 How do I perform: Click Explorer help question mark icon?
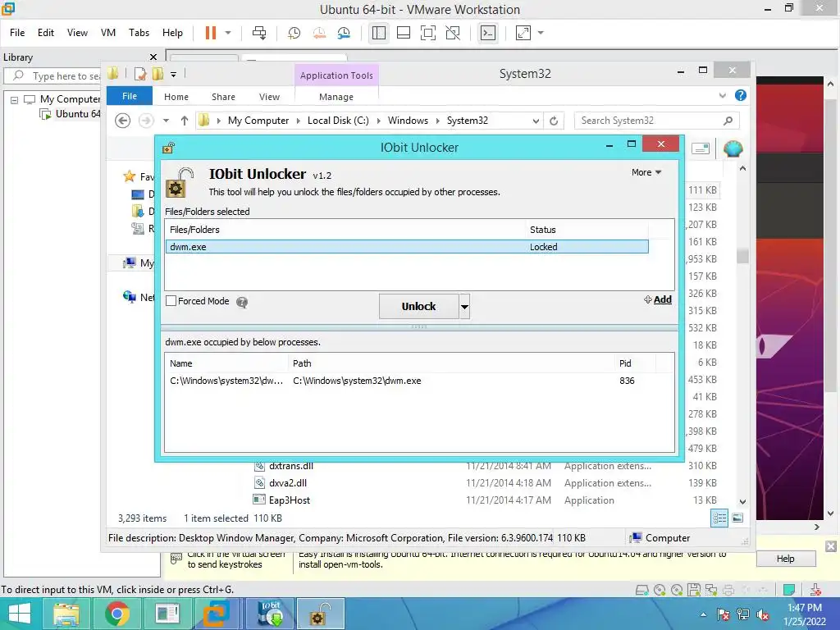741,95
